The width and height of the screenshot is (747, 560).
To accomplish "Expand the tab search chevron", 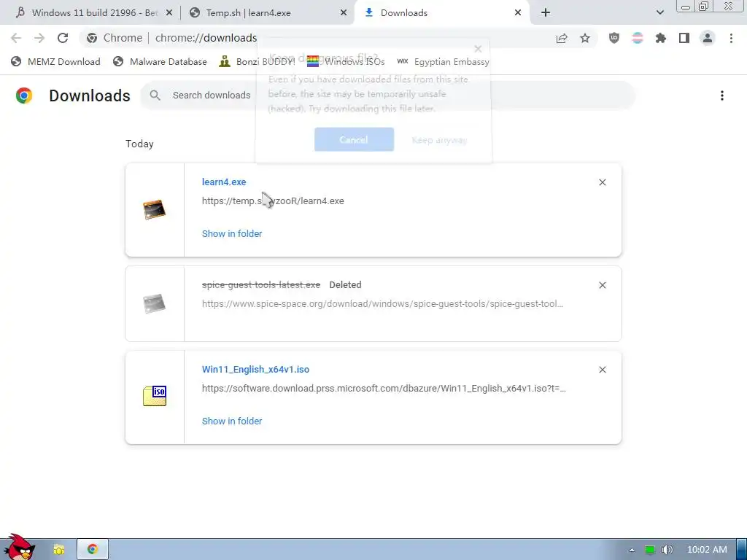I will (659, 13).
